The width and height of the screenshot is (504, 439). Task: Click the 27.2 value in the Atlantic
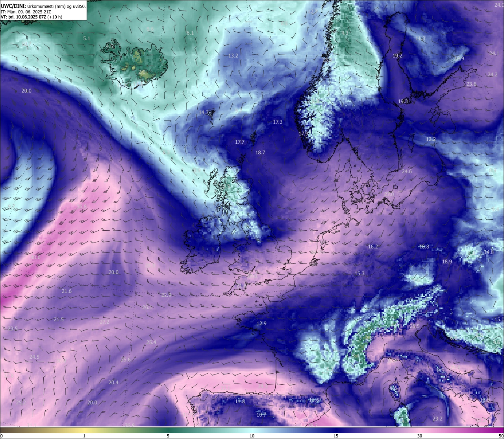(104, 322)
